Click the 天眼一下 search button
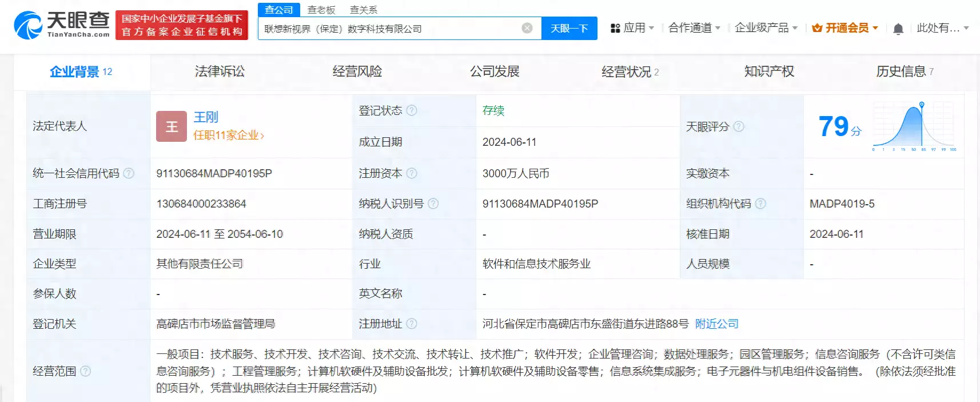The height and width of the screenshot is (402, 980). [x=569, y=28]
